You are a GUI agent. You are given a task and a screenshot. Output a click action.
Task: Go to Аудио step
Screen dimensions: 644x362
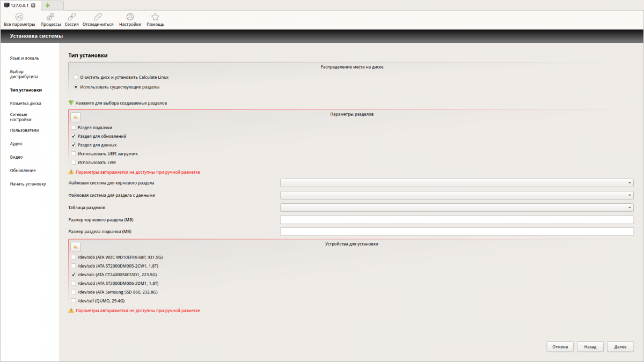[x=16, y=144]
